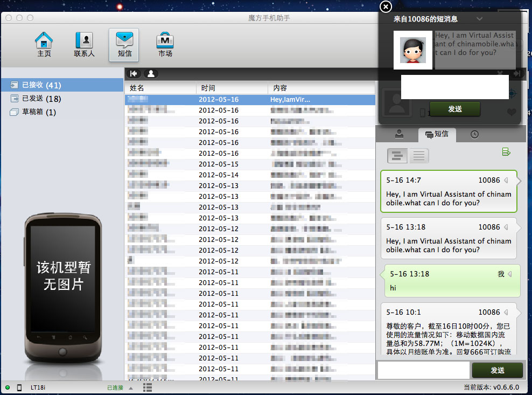Expand the popup header chevron

[479, 19]
